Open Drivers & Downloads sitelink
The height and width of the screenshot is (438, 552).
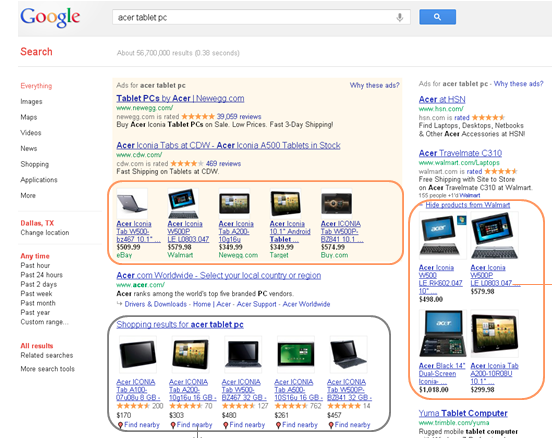click(156, 304)
